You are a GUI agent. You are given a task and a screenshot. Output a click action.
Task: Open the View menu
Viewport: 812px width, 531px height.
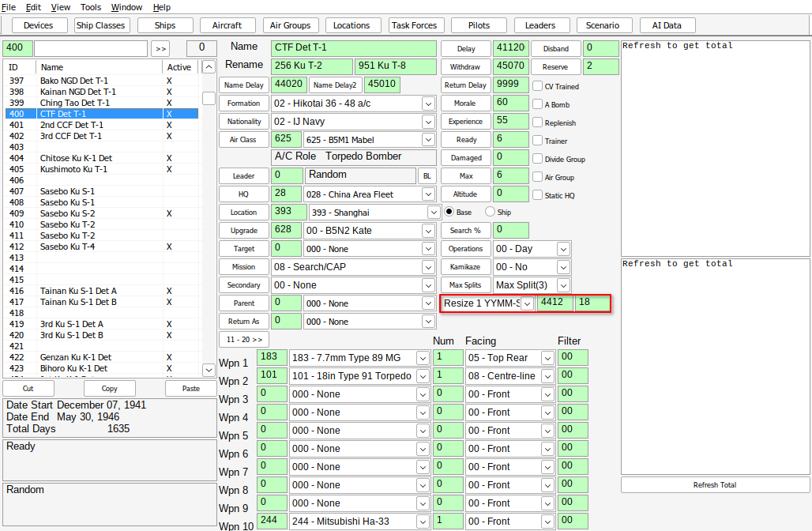[60, 7]
